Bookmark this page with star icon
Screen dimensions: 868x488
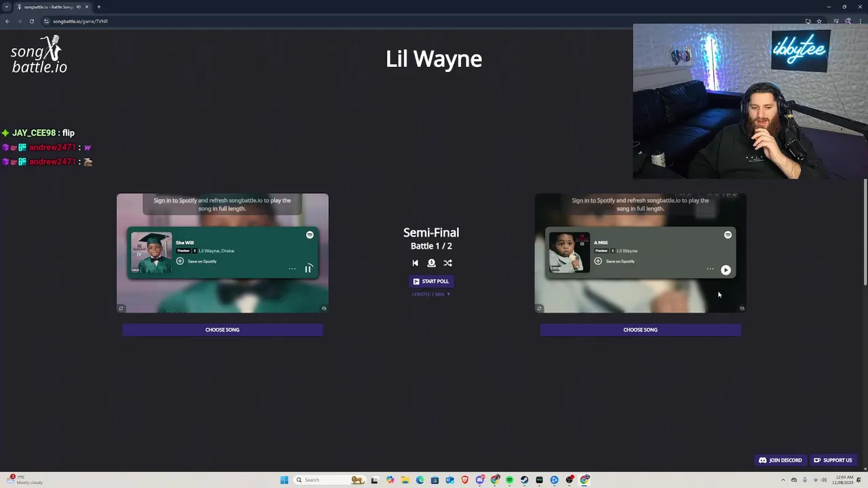819,21
